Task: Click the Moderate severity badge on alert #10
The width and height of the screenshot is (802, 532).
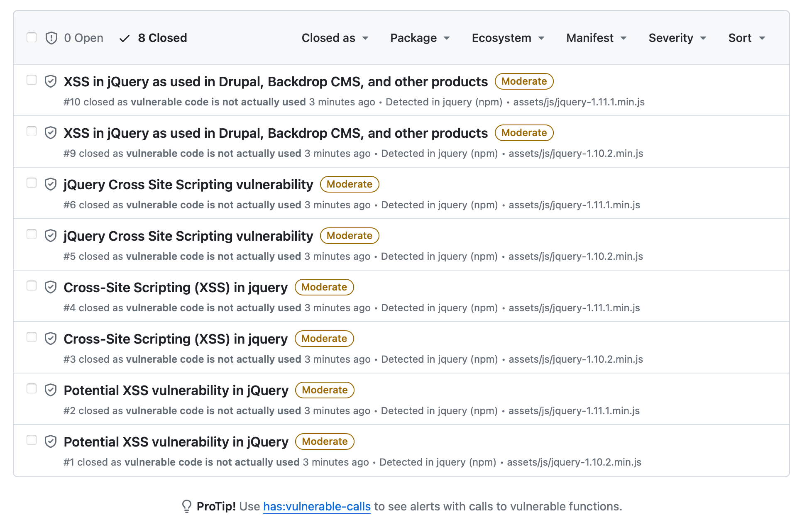Action: [524, 81]
